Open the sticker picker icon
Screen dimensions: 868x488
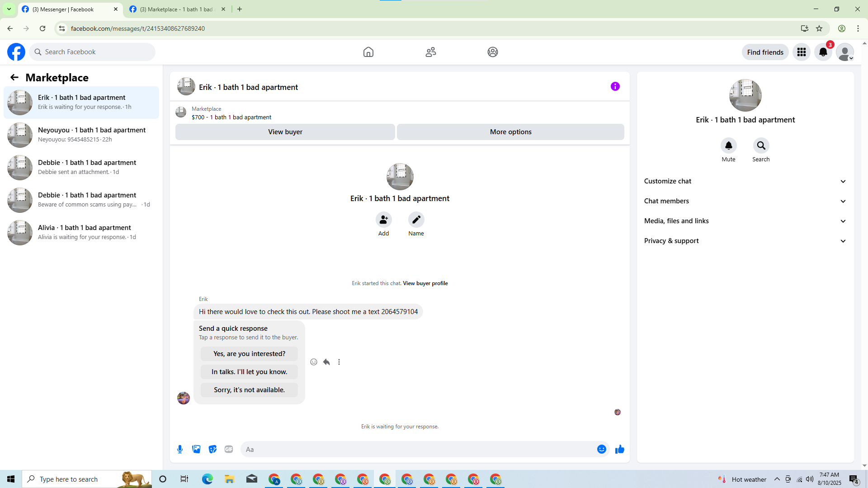coord(212,449)
